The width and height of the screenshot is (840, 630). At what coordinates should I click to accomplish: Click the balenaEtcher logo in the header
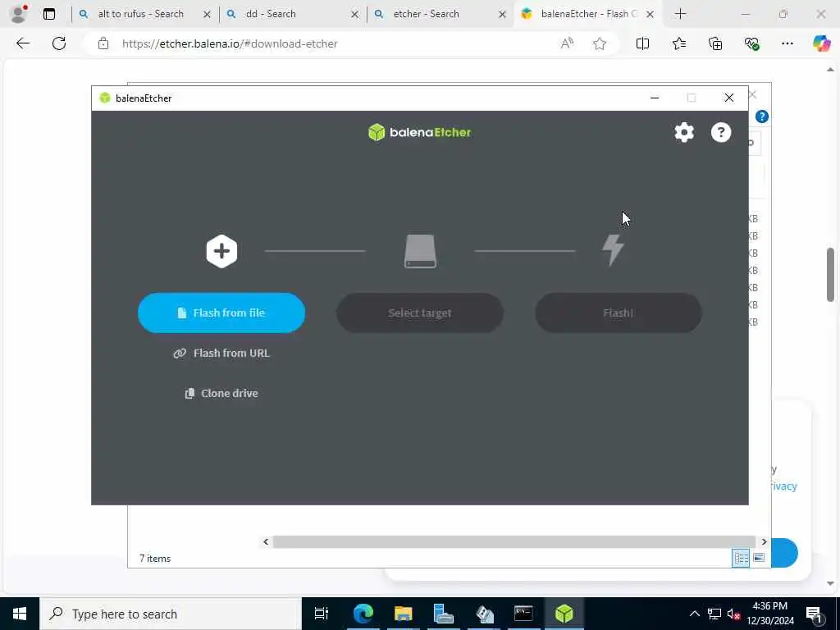tap(419, 132)
